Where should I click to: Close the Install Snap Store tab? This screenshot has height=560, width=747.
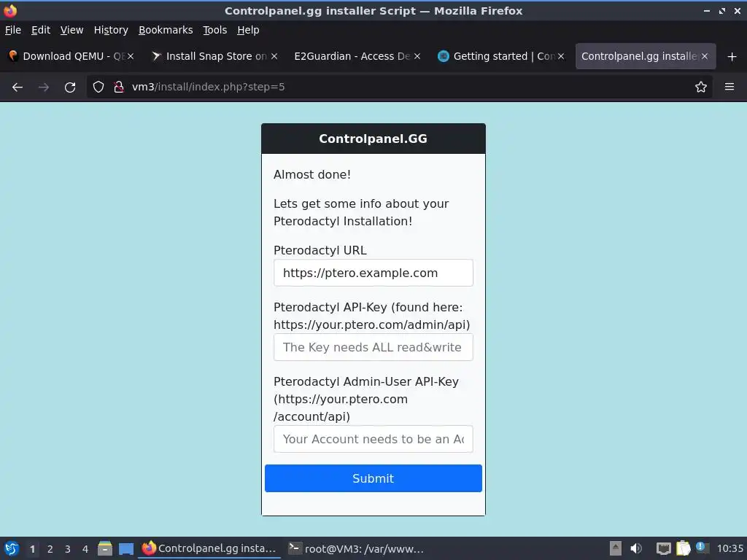click(274, 56)
